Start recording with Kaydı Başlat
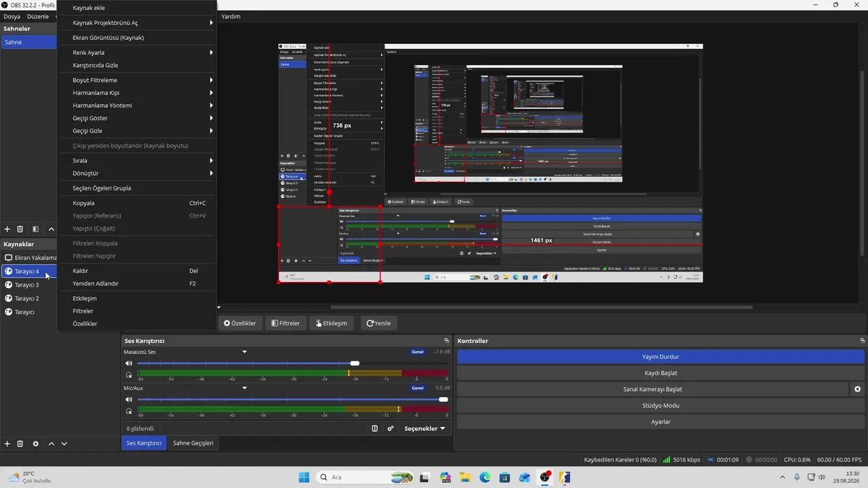The height and width of the screenshot is (488, 868). (x=660, y=373)
